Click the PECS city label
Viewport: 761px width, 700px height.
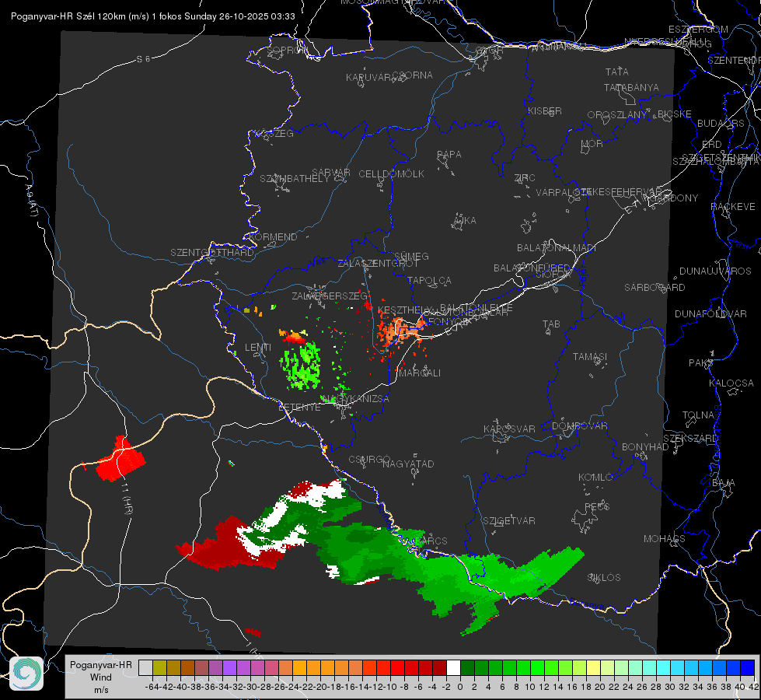pyautogui.click(x=596, y=507)
